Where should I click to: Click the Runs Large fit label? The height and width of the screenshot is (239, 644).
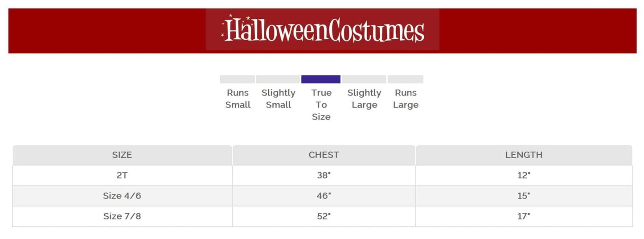click(406, 99)
